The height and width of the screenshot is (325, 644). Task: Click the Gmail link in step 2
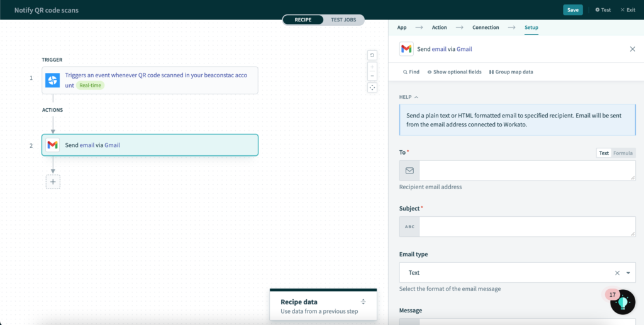pos(112,145)
